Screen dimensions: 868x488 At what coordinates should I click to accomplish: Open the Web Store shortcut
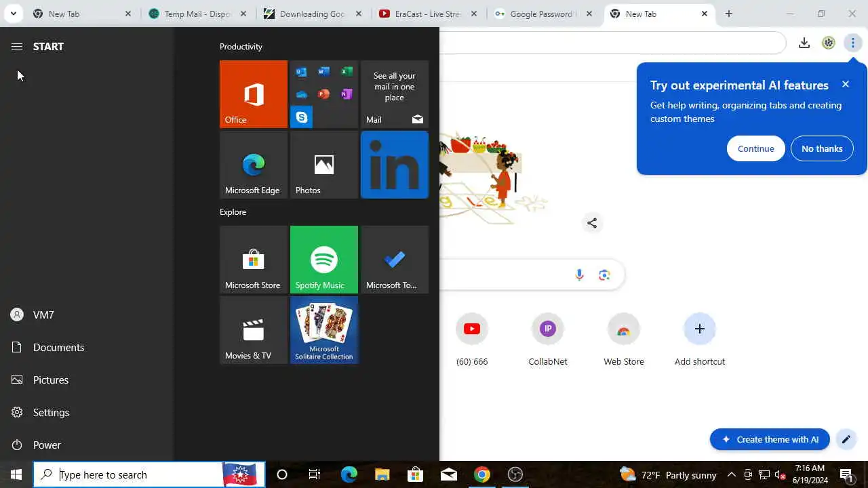(624, 340)
